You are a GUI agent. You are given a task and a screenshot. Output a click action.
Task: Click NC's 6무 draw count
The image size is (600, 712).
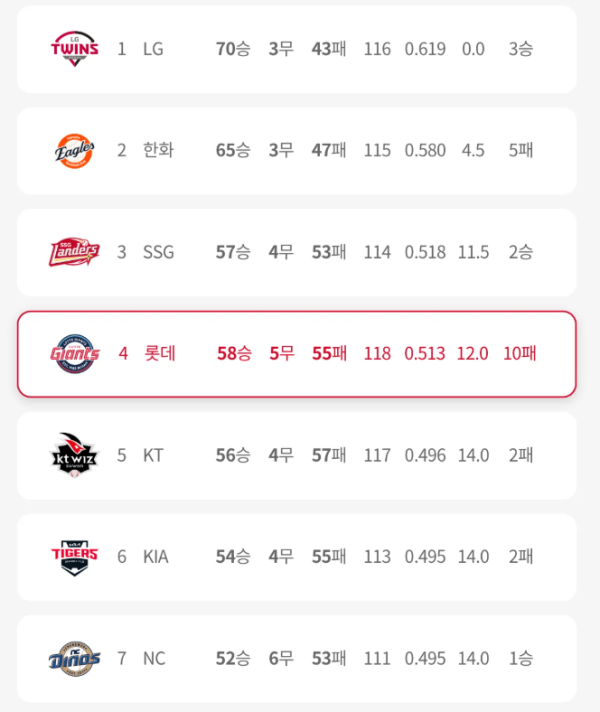(x=281, y=658)
